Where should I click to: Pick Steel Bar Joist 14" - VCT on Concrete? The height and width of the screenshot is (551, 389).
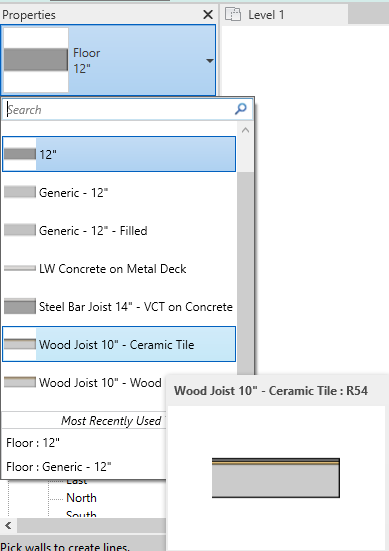(x=119, y=306)
